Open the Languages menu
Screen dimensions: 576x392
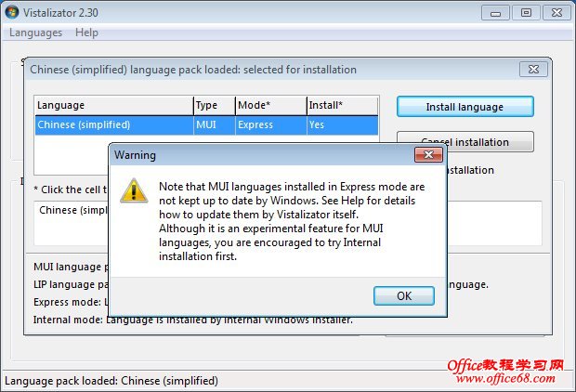point(35,33)
